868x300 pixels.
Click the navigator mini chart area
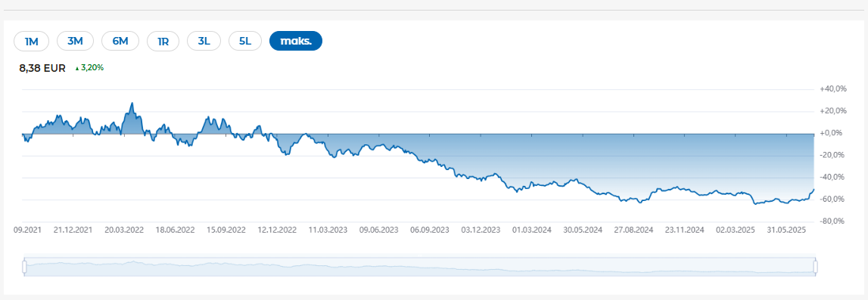pyautogui.click(x=419, y=267)
